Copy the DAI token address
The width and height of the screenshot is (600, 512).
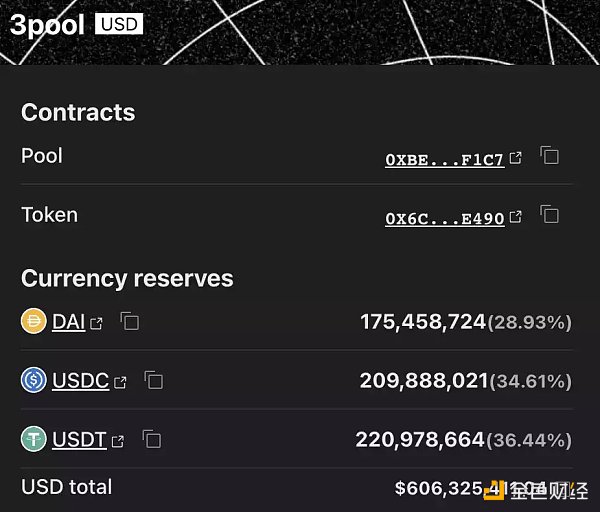(x=129, y=322)
